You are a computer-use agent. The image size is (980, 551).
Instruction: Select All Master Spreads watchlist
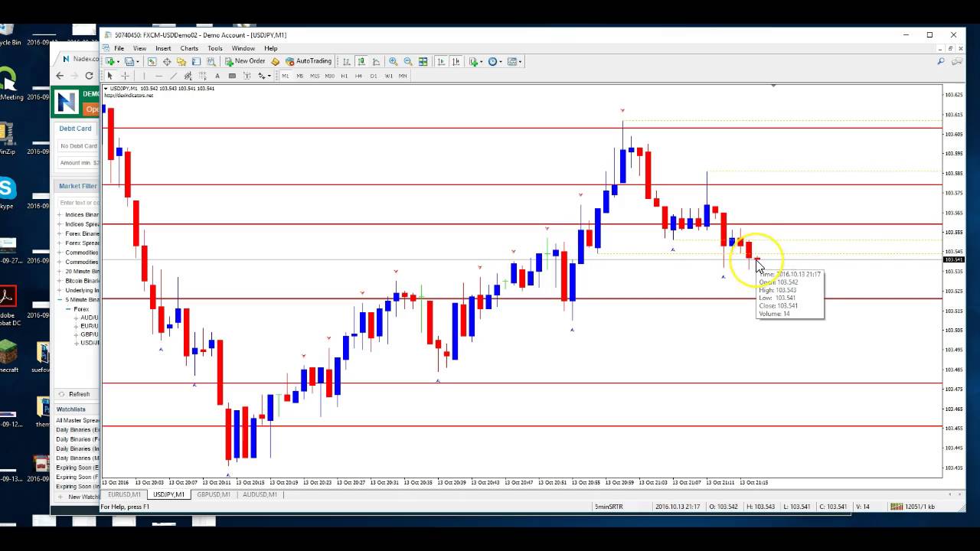77,420
